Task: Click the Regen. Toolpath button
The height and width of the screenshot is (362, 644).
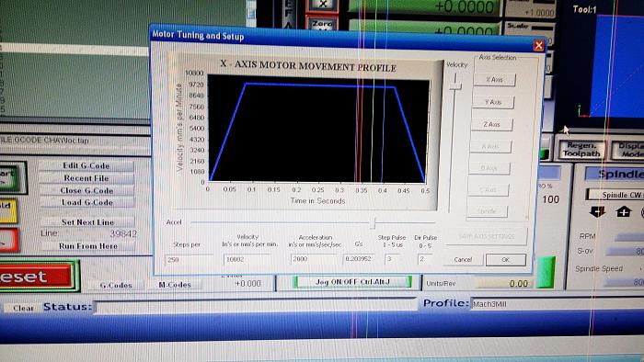Action: [581, 150]
